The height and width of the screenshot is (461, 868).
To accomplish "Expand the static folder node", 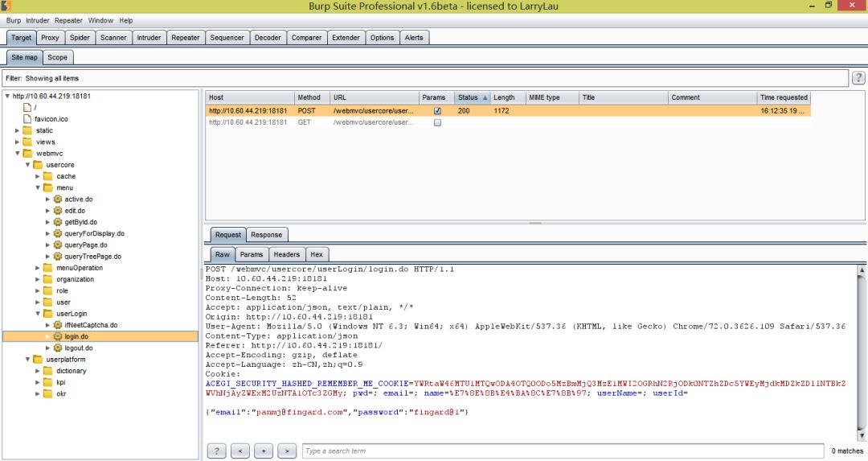I will 17,131.
